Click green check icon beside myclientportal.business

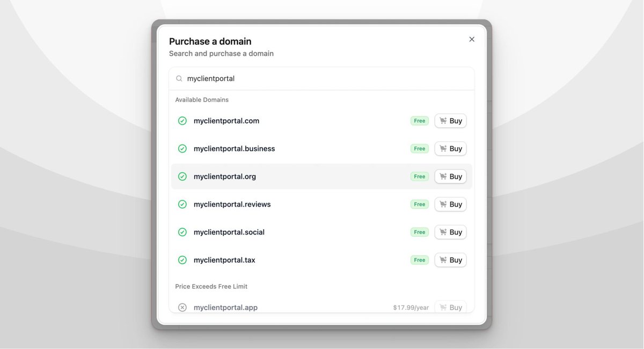(182, 149)
